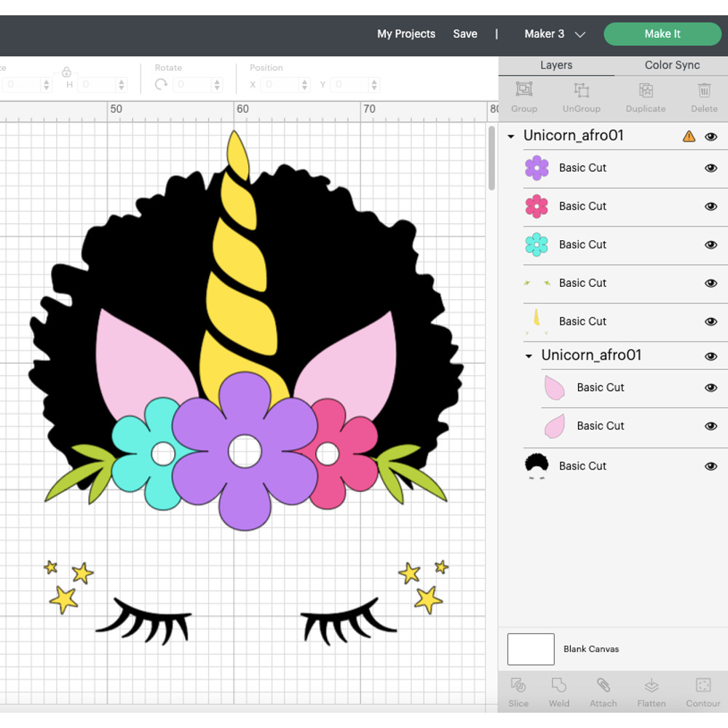Collapse the top Unicorn_afro01 group
The width and height of the screenshot is (728, 728).
point(510,135)
